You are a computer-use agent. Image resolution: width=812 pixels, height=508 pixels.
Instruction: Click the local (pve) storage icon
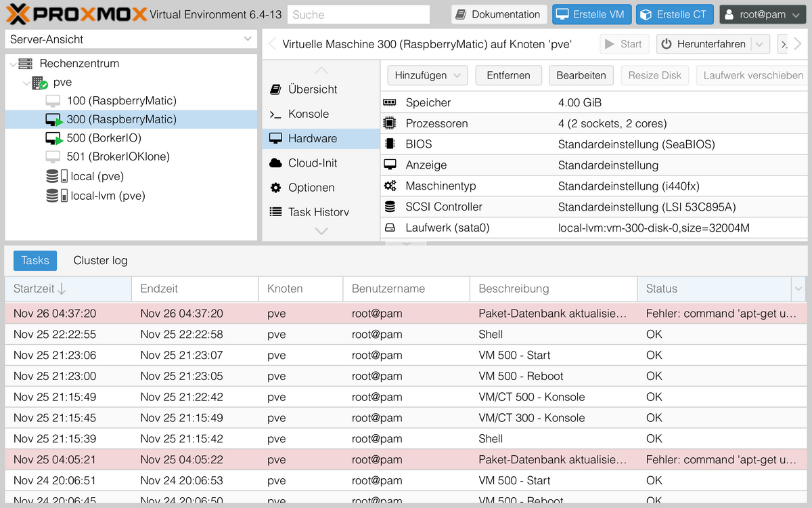pos(57,176)
